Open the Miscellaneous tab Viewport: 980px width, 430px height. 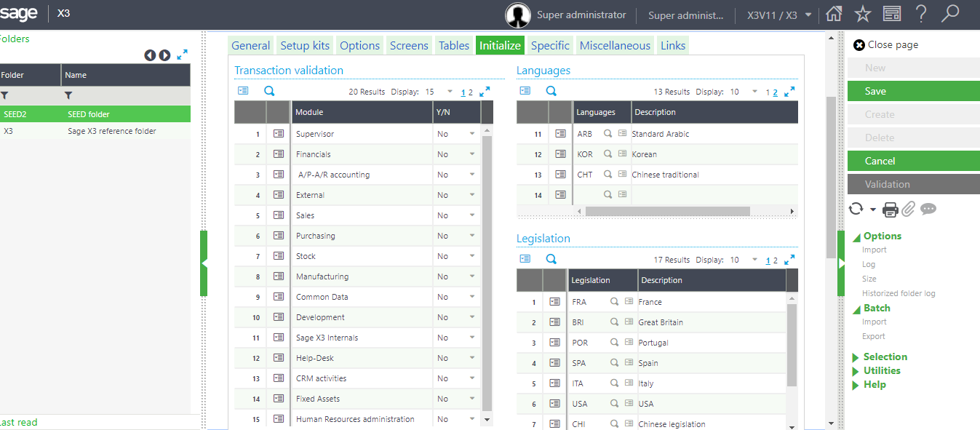point(614,45)
